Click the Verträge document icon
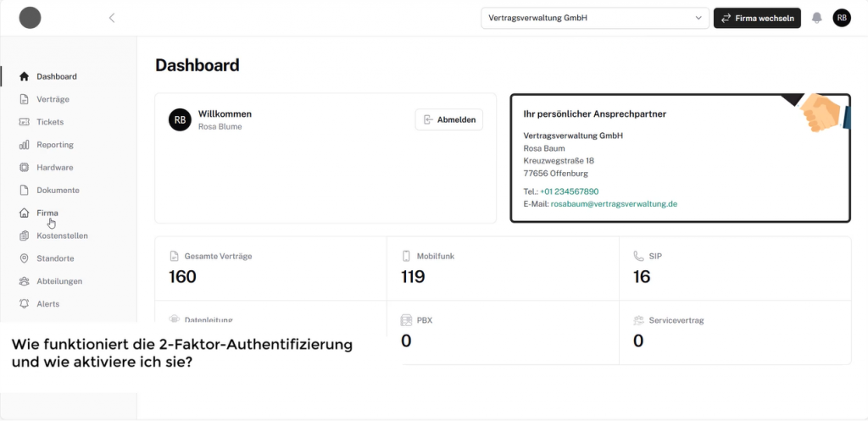 [24, 99]
